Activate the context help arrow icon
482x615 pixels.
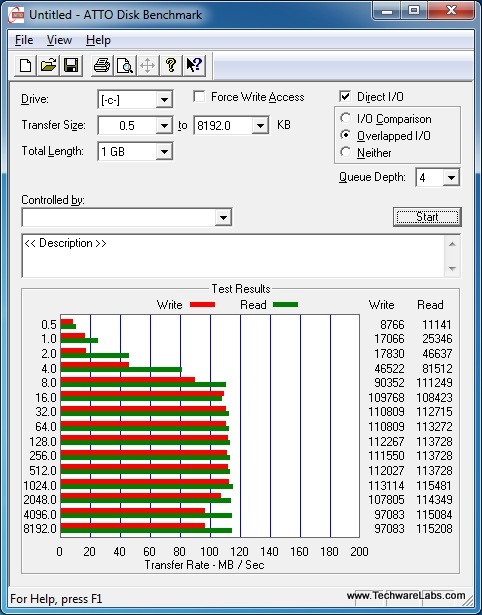pos(194,65)
